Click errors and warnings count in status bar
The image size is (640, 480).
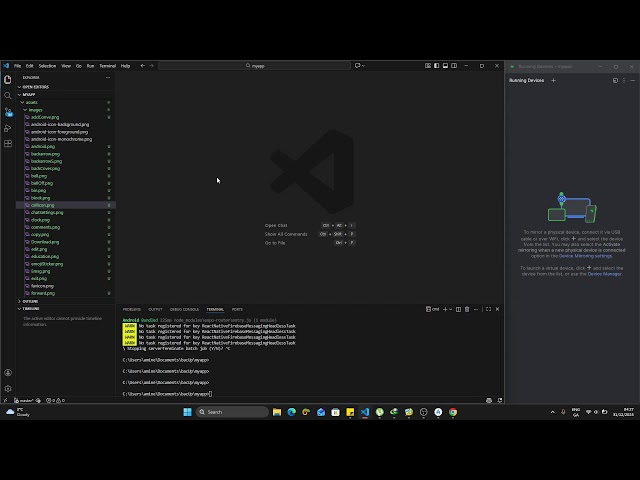pyautogui.click(x=56, y=400)
